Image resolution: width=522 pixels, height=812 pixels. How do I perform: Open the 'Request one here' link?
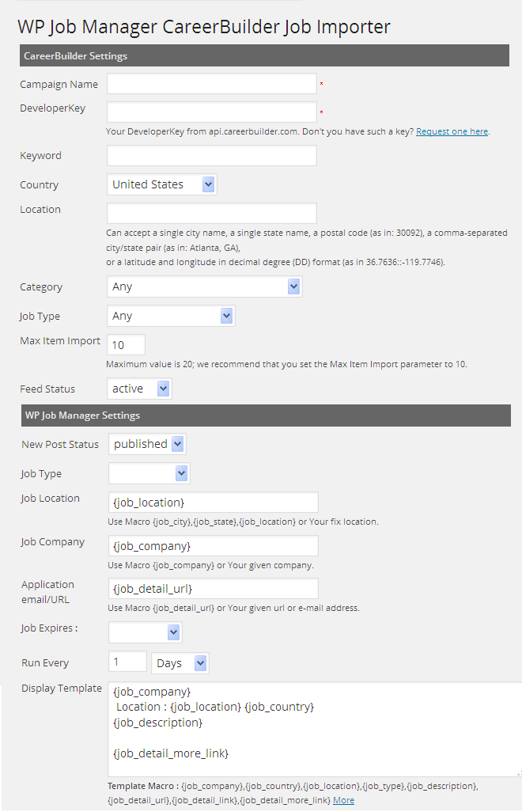pos(452,131)
